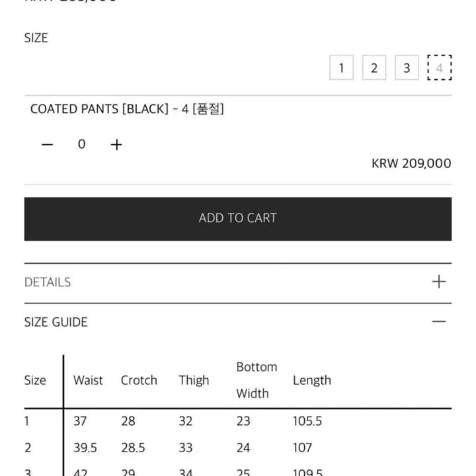Open the DETAILS heading

(x=48, y=282)
